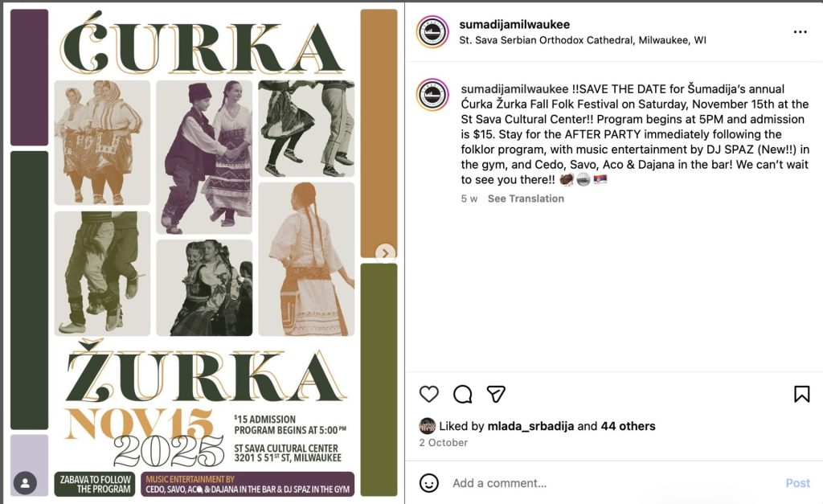Click sumadijamilwaukee username in caption
Screen dimensions: 823x504
(514, 89)
